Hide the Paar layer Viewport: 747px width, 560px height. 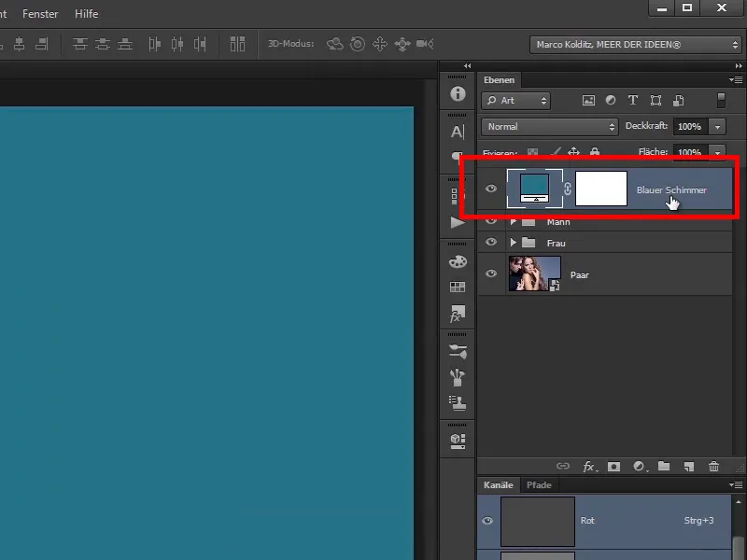coord(491,273)
